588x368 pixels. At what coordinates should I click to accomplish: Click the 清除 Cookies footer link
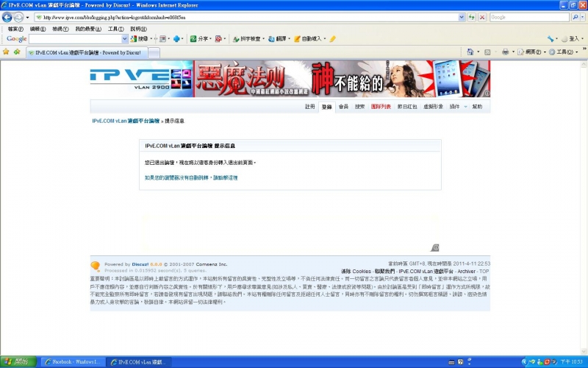click(x=356, y=271)
